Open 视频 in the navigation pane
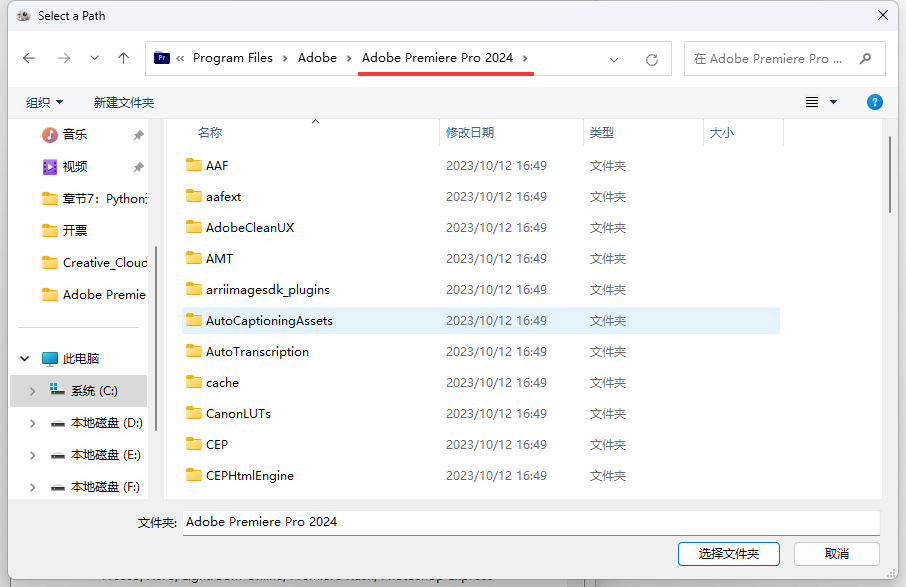The image size is (906, 587). pyautogui.click(x=75, y=167)
